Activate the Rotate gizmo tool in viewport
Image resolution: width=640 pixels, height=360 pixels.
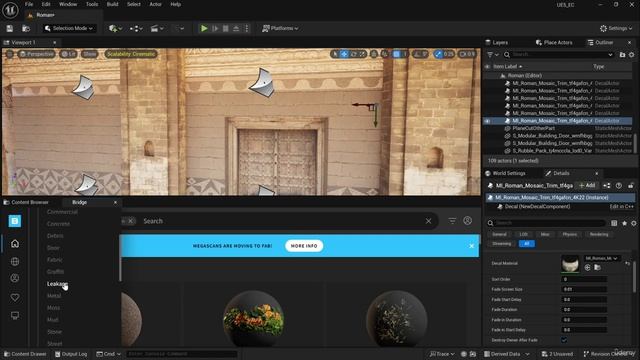(353, 54)
